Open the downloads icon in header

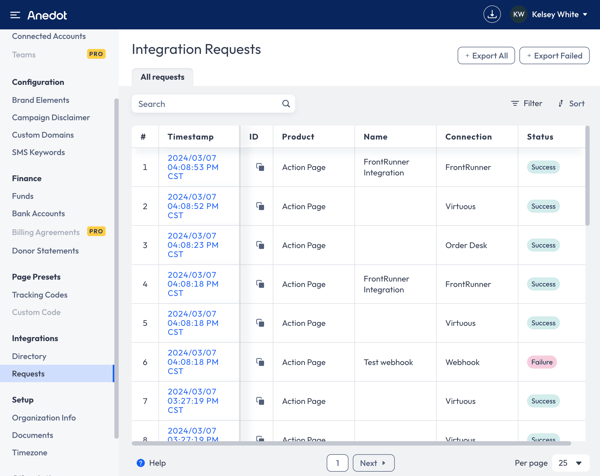point(492,15)
